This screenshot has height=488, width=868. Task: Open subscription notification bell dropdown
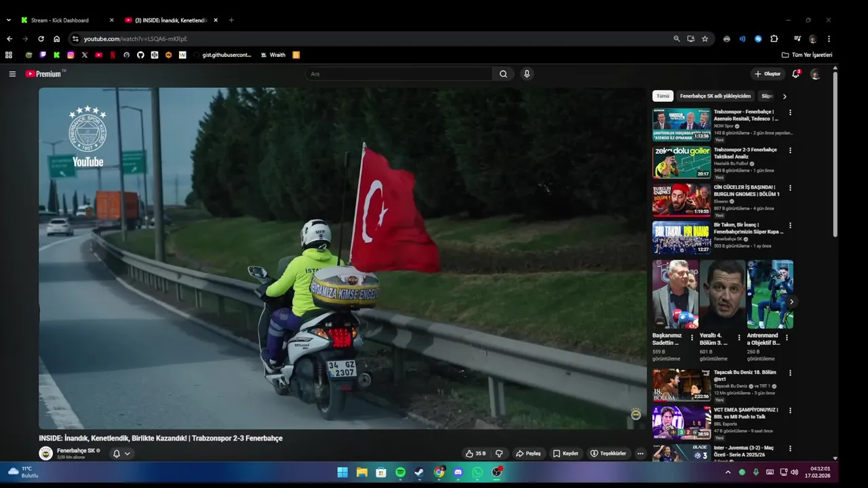pos(121,453)
